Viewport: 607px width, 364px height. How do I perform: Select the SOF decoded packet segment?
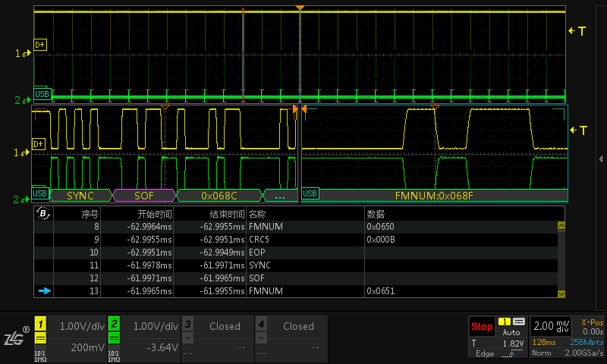(144, 195)
